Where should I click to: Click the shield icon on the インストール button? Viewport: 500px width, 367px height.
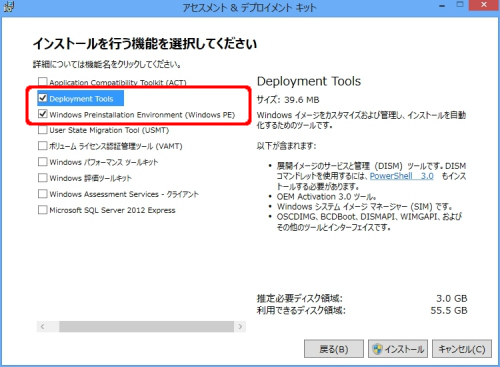377,349
